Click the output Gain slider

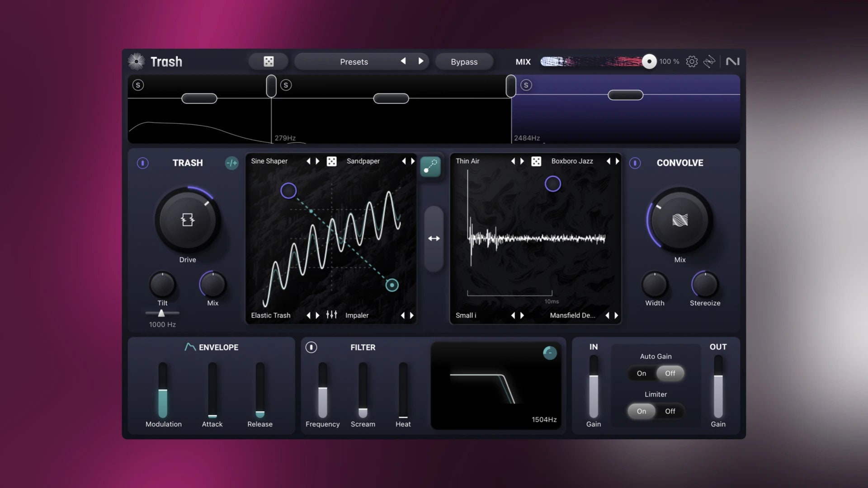coord(718,387)
